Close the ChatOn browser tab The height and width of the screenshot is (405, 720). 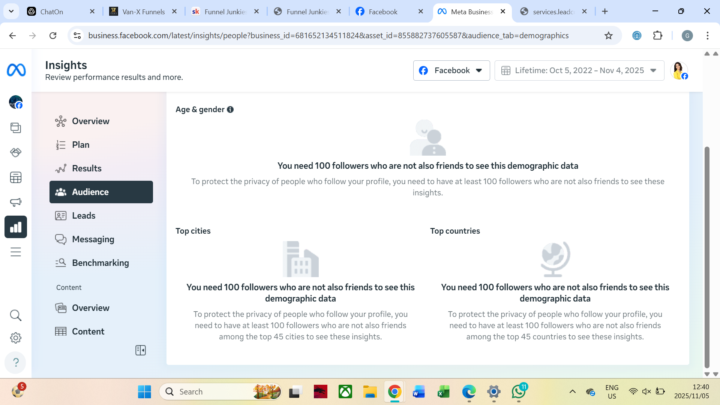(x=92, y=11)
